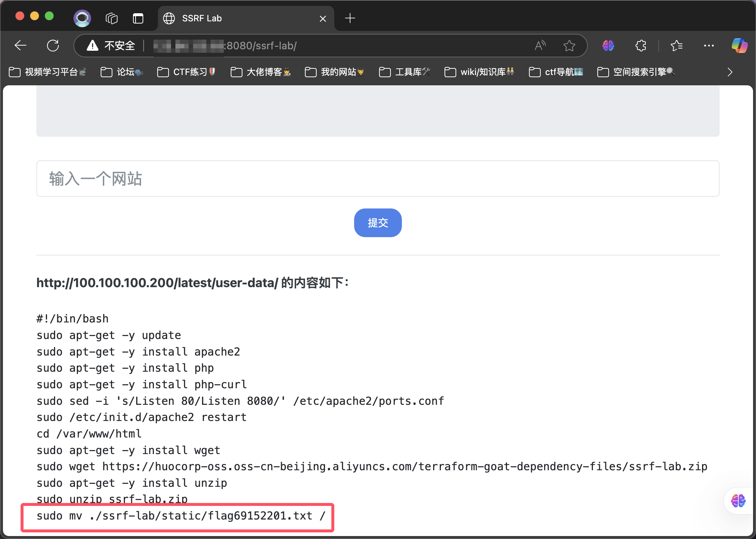Viewport: 756px width, 539px height.
Task: Reload the SSRF Lab page
Action: point(53,46)
